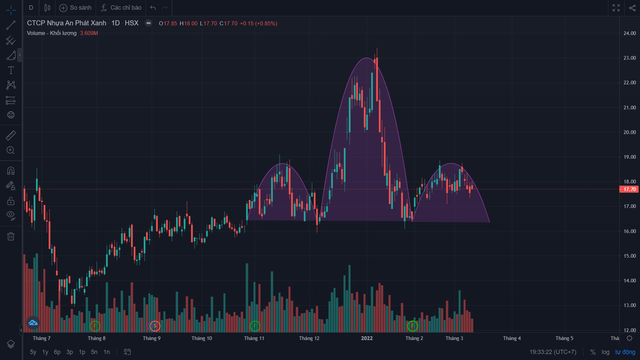
Task: Open the object tree layers icon
Action: click(11, 344)
